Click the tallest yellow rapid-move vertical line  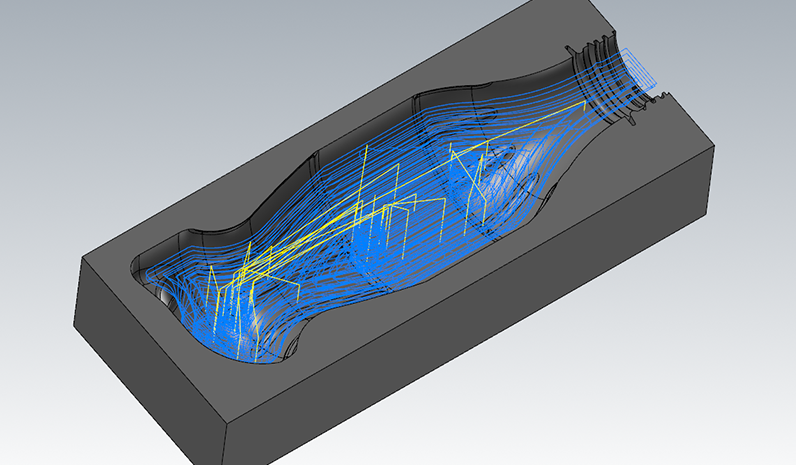(x=366, y=175)
